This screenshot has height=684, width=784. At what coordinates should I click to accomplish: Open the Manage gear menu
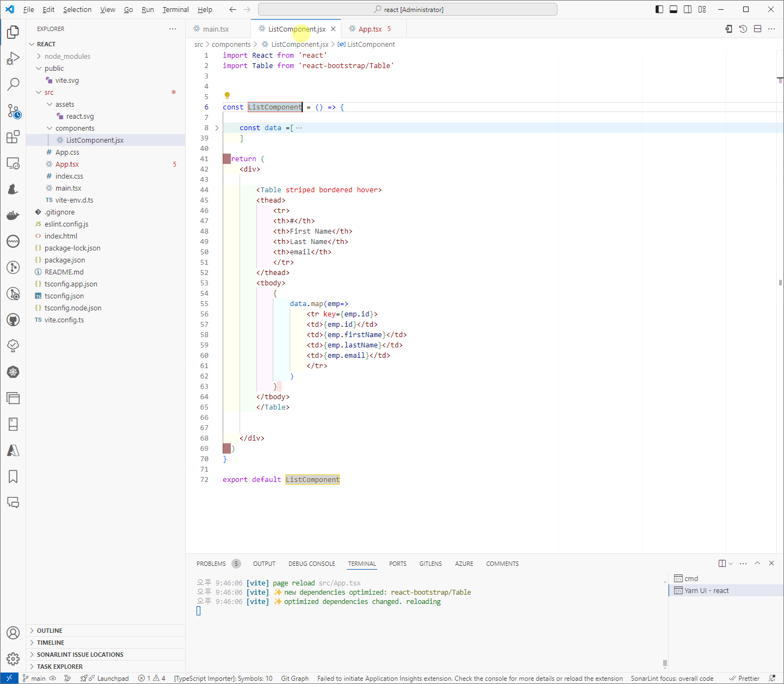[13, 659]
